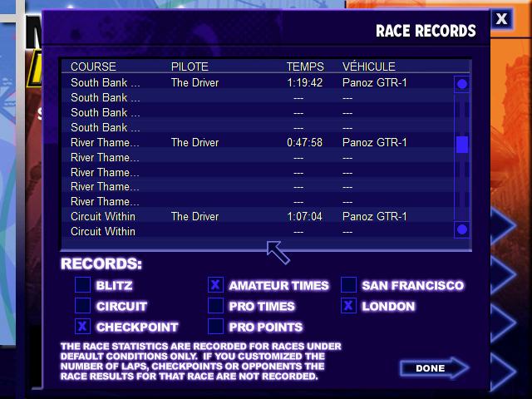Select River Thames record with time 0:47:58
532x399 pixels.
point(249,143)
